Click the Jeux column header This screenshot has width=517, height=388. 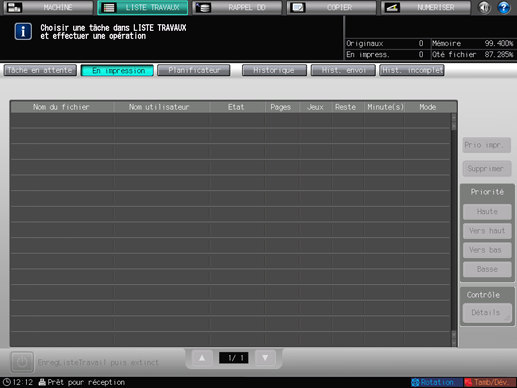(315, 107)
